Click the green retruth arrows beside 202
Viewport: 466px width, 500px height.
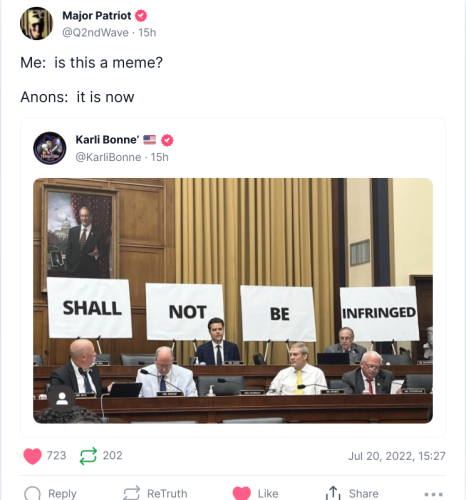coord(88,456)
